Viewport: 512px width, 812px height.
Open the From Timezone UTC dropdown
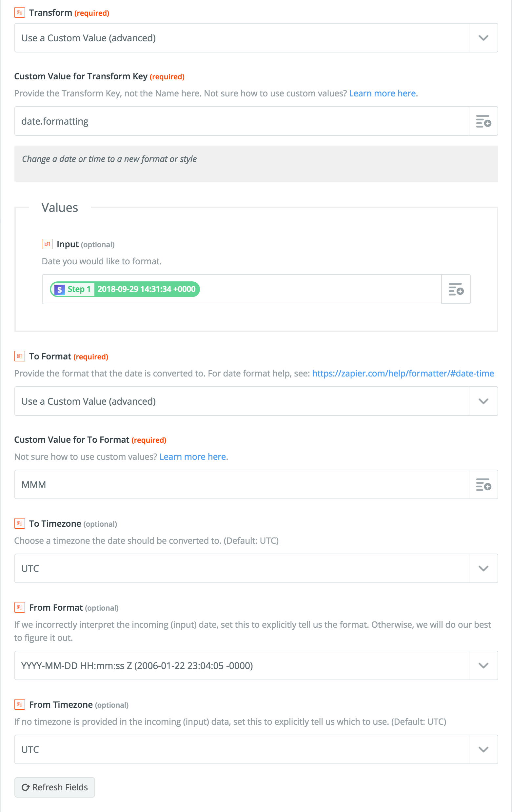click(x=256, y=749)
